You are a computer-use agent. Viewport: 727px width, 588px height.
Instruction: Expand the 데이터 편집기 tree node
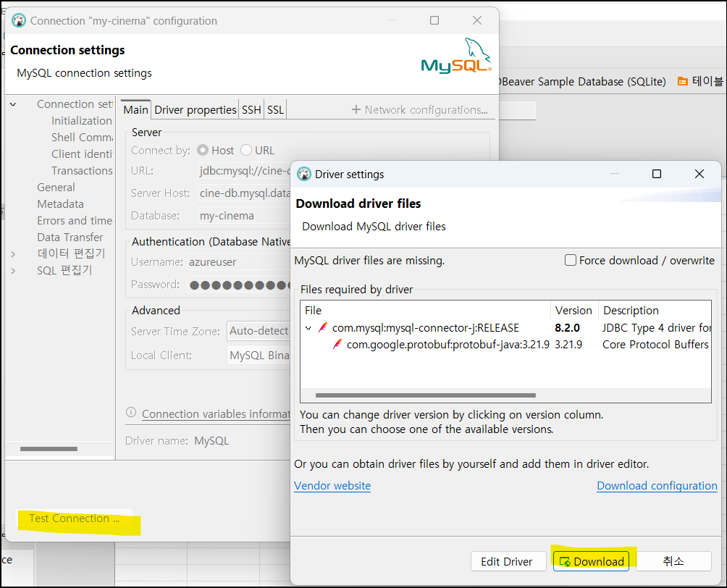click(13, 254)
